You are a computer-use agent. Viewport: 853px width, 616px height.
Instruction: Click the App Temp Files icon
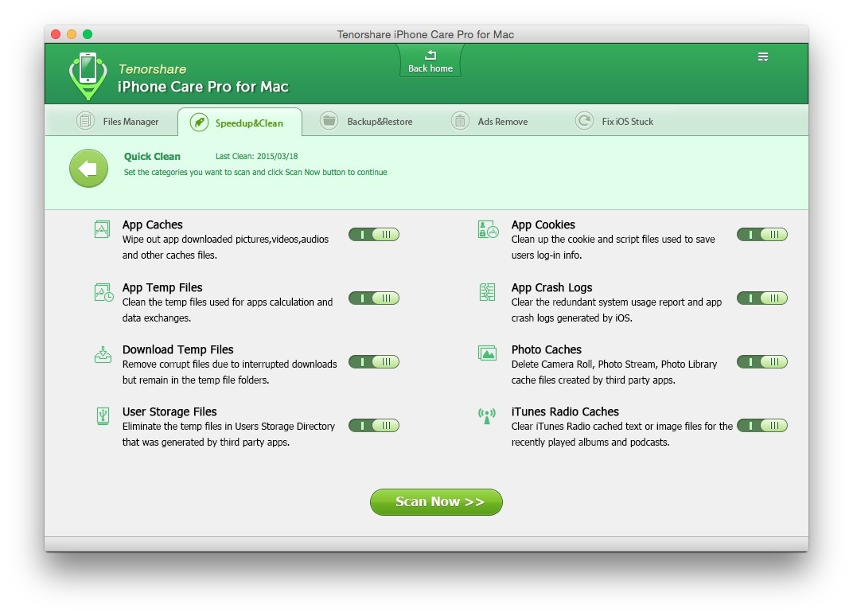103,292
